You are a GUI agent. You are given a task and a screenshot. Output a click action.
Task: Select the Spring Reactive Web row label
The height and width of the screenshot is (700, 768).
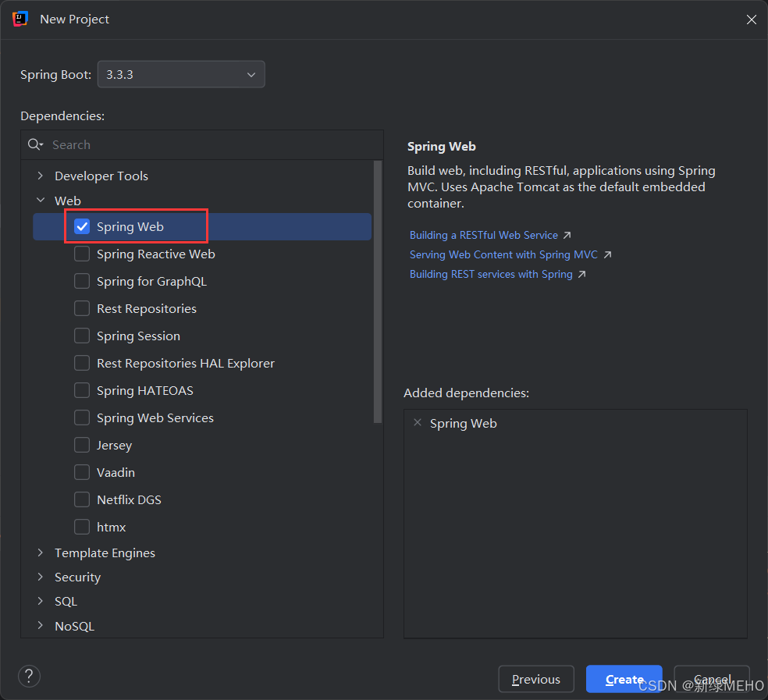[x=156, y=254]
